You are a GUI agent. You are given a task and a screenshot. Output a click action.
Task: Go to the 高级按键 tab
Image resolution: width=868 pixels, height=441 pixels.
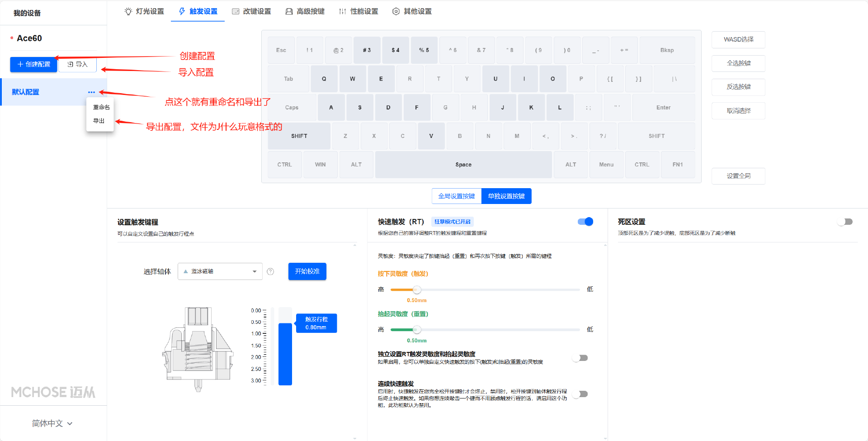tap(305, 11)
